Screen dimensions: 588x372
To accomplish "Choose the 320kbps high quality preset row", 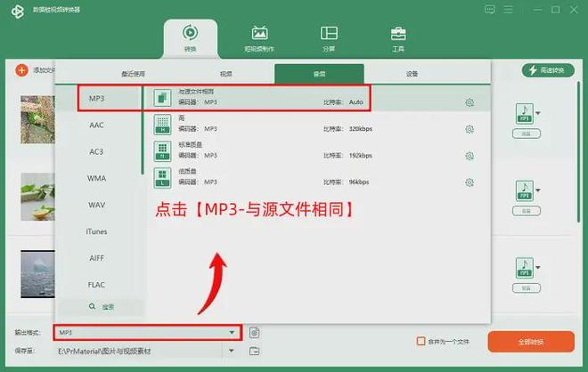I will 316,125.
